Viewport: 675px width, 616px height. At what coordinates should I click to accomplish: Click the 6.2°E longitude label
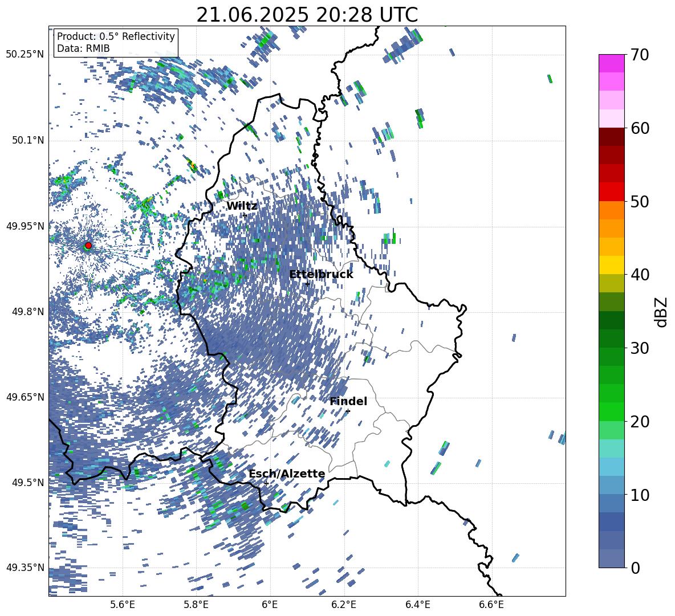click(x=344, y=605)
